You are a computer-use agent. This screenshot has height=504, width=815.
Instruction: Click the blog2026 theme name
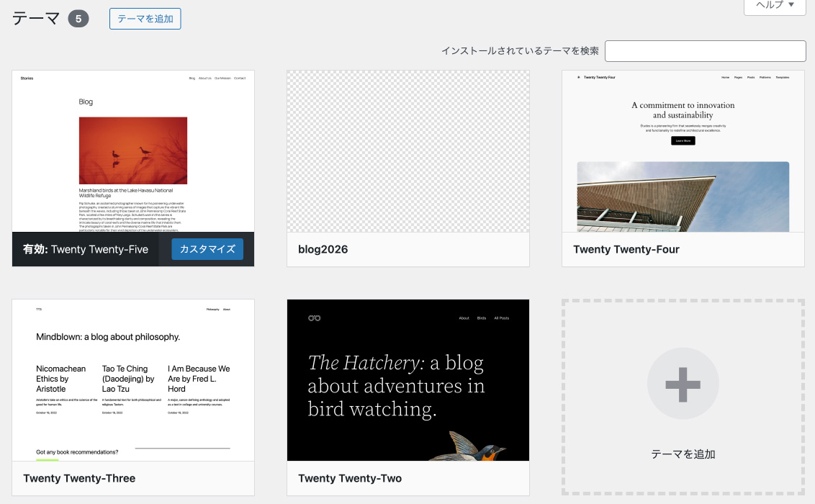point(323,249)
